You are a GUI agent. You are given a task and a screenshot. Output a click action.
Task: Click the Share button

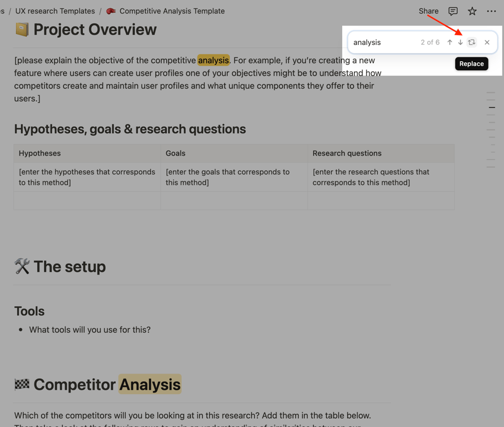pyautogui.click(x=428, y=11)
